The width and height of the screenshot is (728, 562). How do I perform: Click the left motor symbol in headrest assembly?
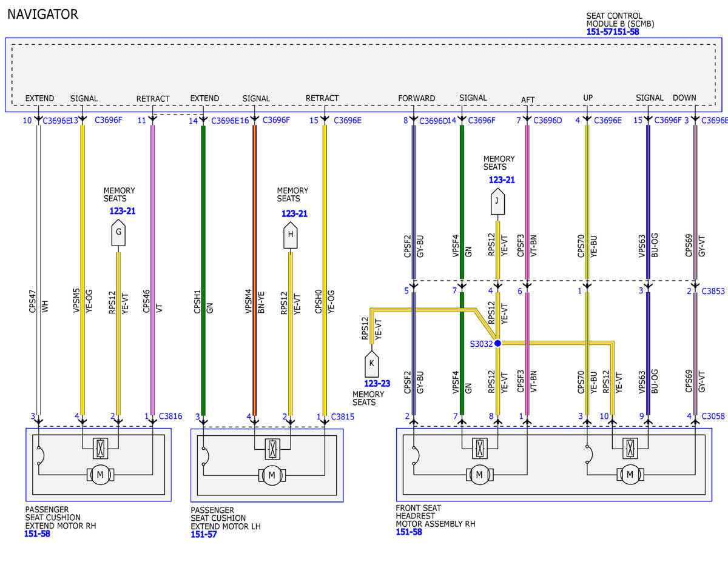[x=480, y=474]
